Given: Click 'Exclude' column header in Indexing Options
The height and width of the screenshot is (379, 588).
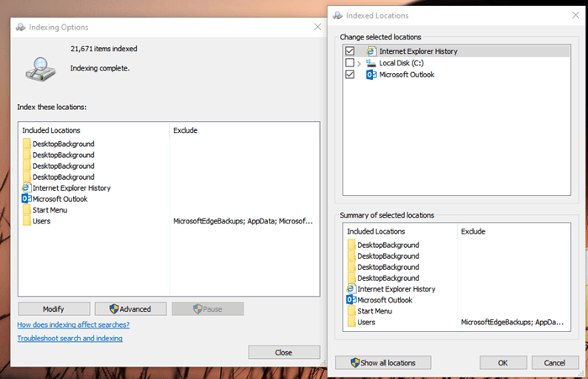Looking at the screenshot, I should 186,130.
